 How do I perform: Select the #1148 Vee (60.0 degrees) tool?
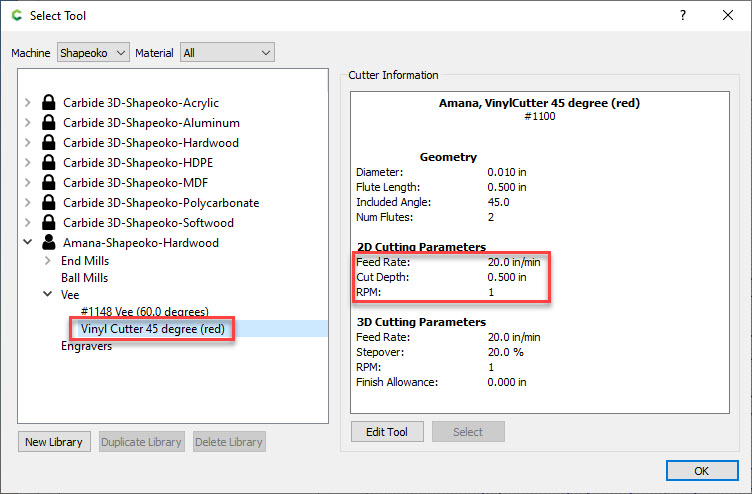click(145, 311)
